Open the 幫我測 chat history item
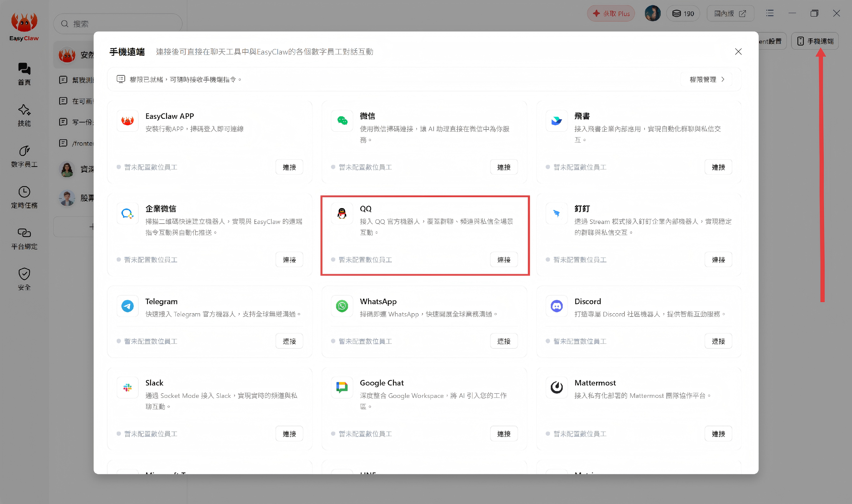This screenshot has width=852, height=504. coord(77,80)
